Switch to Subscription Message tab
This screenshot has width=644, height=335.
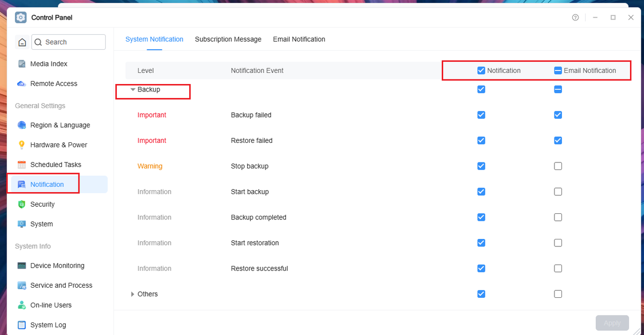tap(228, 39)
